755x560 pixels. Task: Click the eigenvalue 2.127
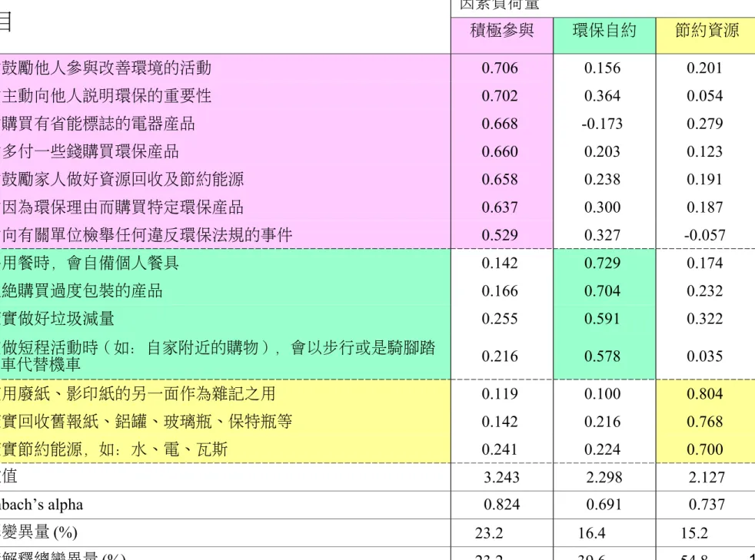click(x=707, y=477)
